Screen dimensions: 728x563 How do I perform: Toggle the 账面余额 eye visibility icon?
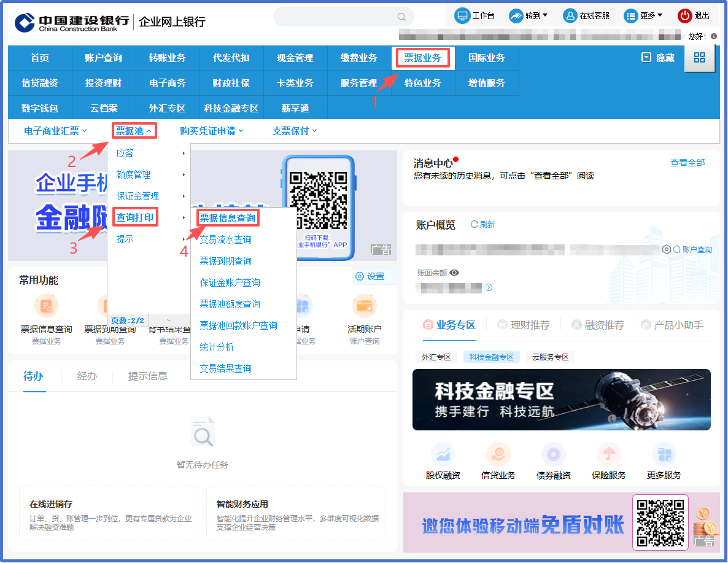454,273
